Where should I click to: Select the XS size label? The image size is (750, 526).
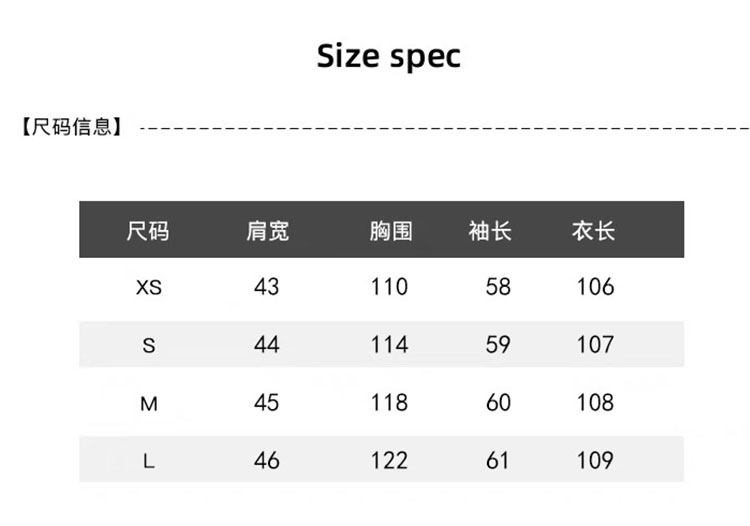click(149, 288)
